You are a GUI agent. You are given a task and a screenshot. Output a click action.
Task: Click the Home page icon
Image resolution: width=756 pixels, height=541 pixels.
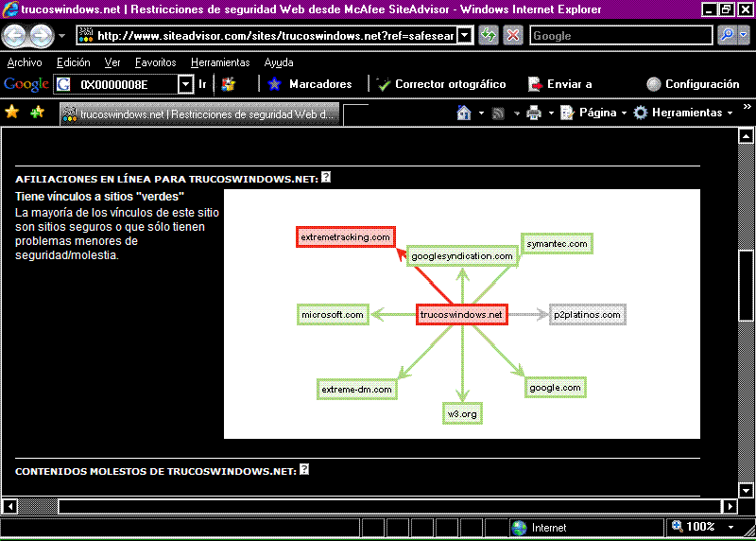point(464,113)
